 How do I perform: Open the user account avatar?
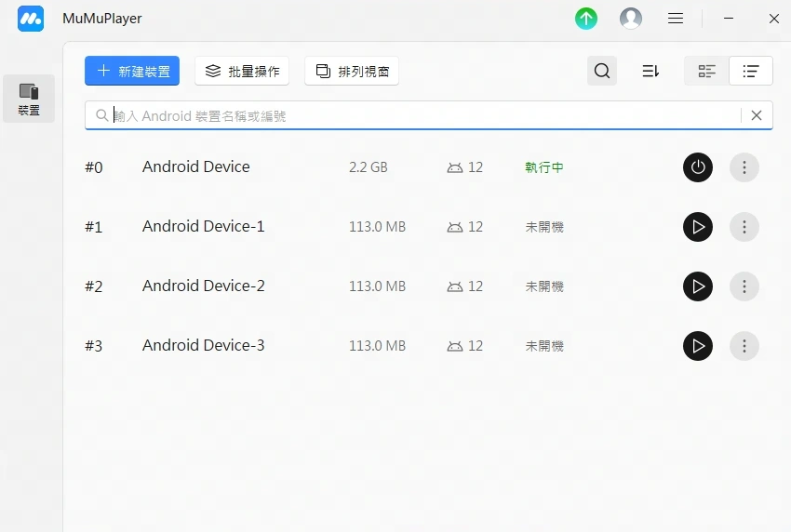click(x=631, y=19)
